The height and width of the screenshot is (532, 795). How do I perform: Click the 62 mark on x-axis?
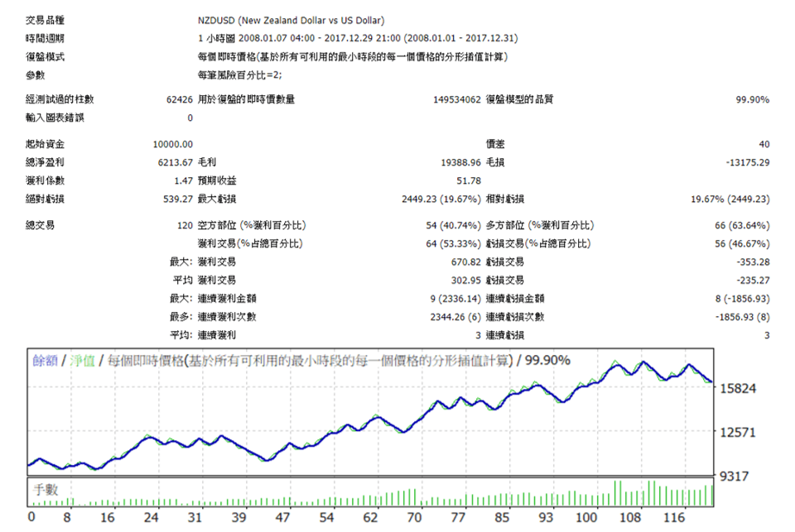368,518
